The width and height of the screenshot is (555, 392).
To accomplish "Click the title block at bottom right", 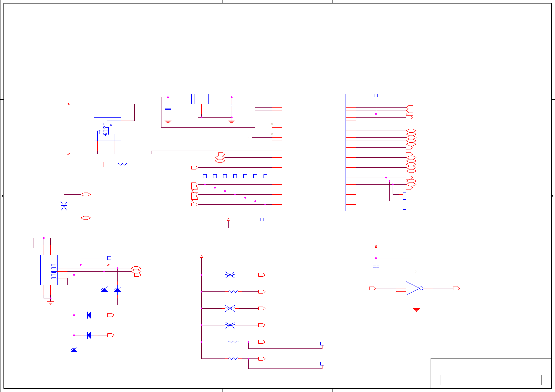I will pos(491,373).
